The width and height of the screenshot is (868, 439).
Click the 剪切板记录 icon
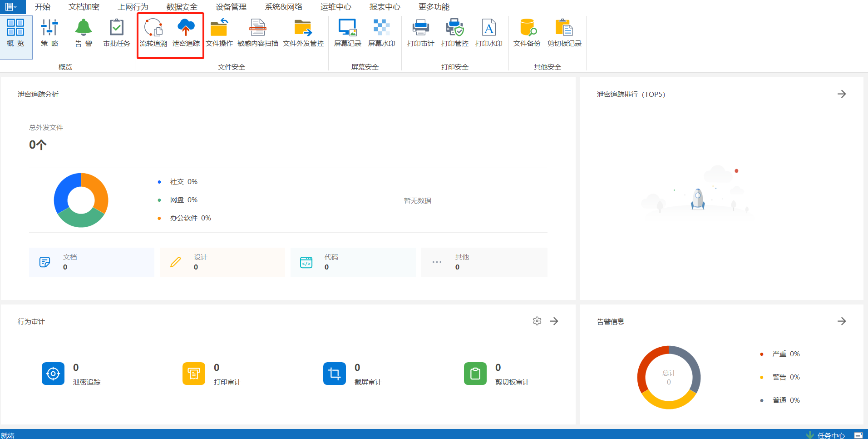pyautogui.click(x=564, y=28)
